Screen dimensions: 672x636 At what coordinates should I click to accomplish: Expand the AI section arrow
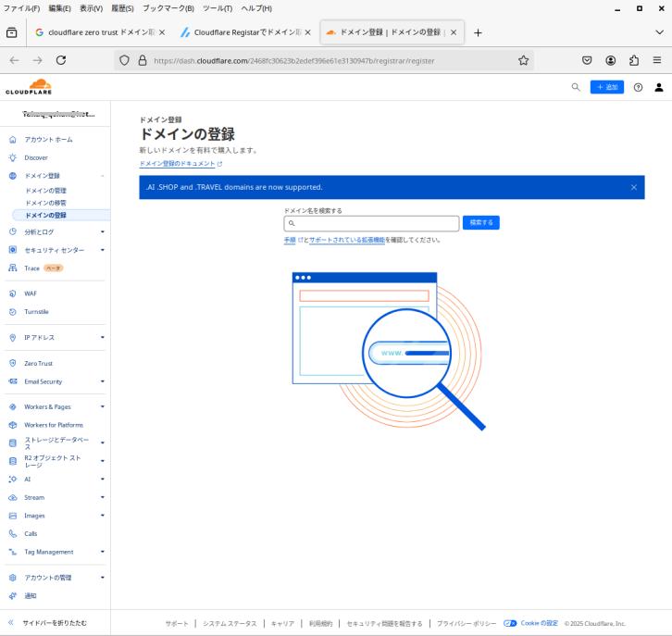[103, 480]
